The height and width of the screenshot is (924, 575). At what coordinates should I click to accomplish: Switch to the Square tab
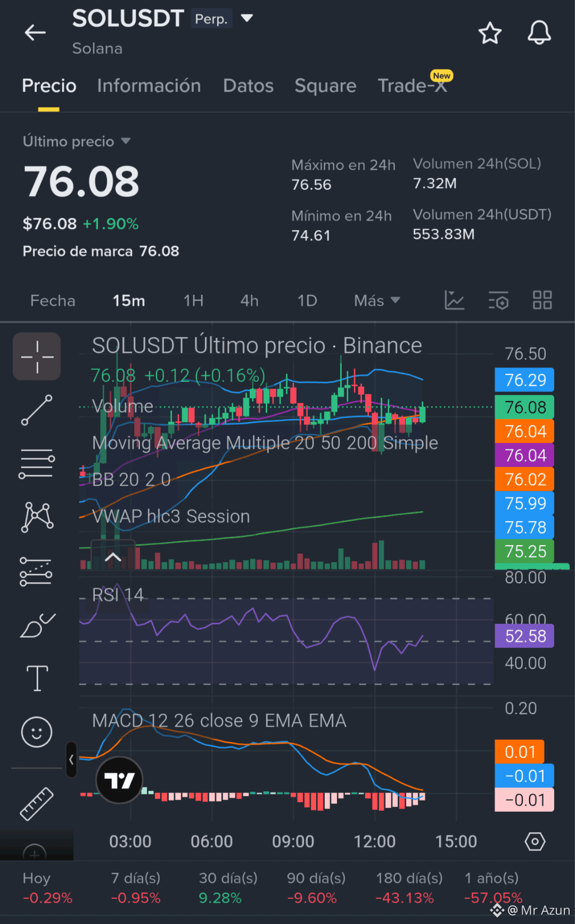click(325, 86)
